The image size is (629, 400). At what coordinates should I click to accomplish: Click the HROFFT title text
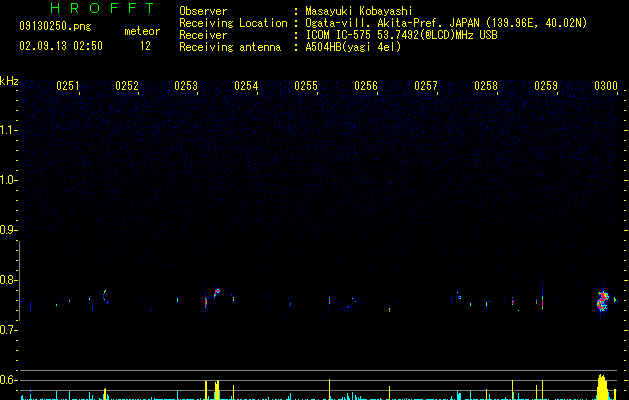tap(103, 8)
